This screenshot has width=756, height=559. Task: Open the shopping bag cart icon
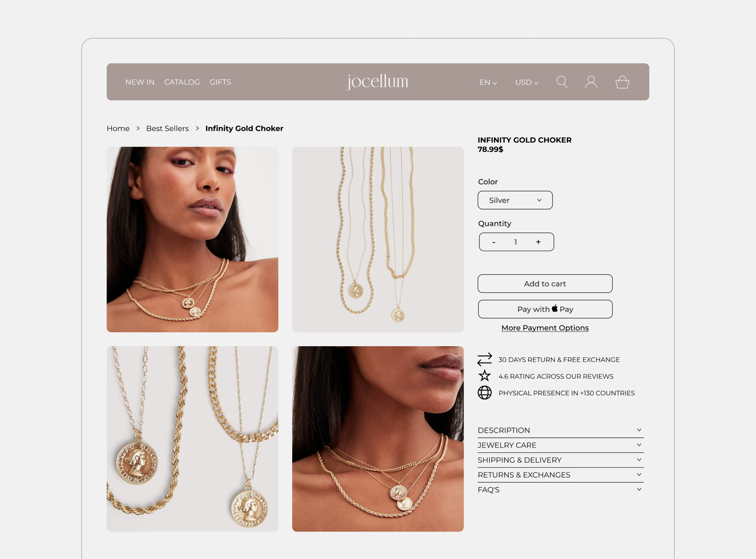tap(622, 82)
